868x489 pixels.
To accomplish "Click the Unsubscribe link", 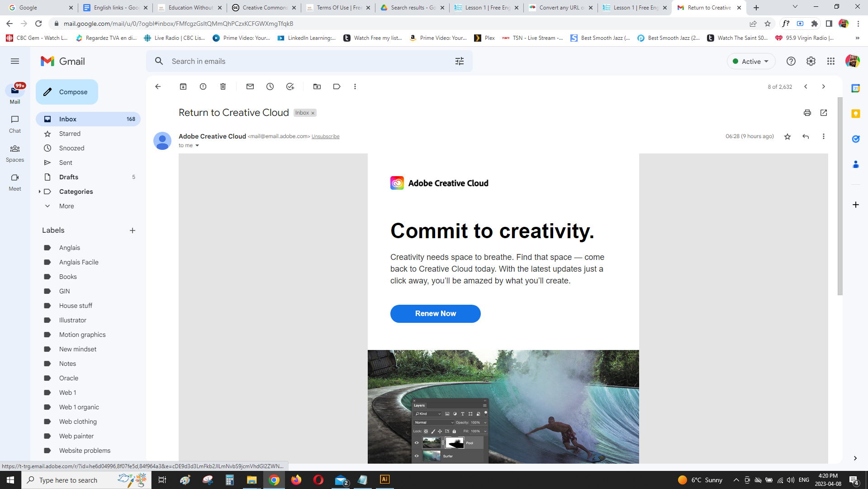I will (x=325, y=137).
